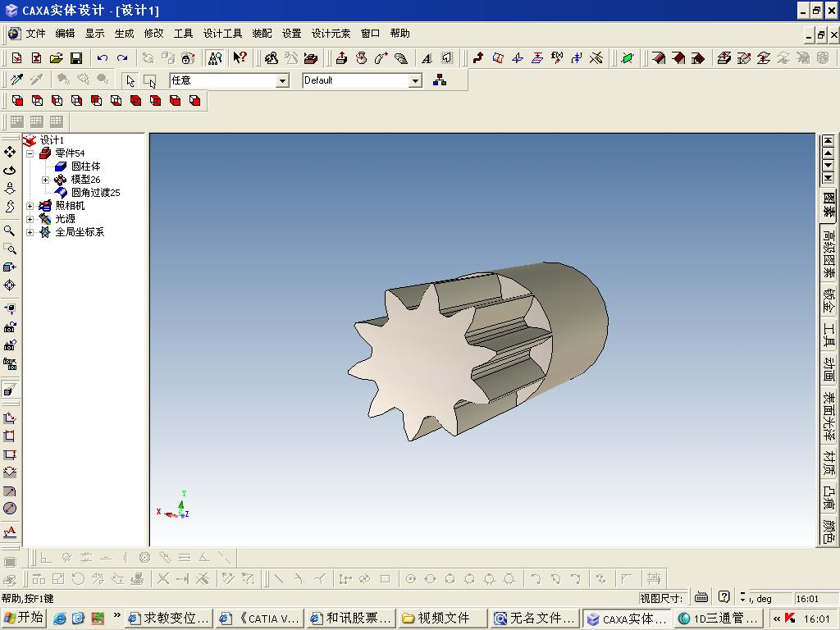Image resolution: width=840 pixels, height=630 pixels.
Task: Click the green sketch plane icon
Action: pos(628,58)
